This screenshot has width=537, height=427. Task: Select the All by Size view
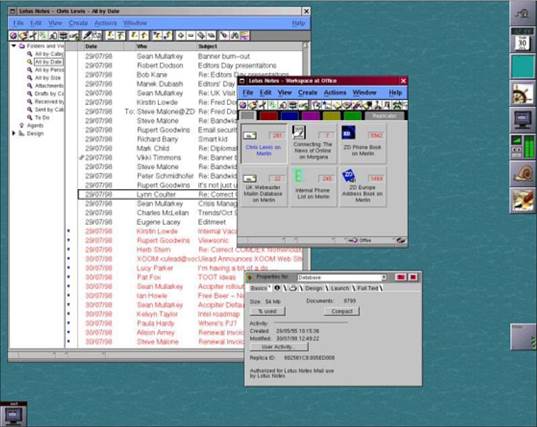(x=48, y=78)
